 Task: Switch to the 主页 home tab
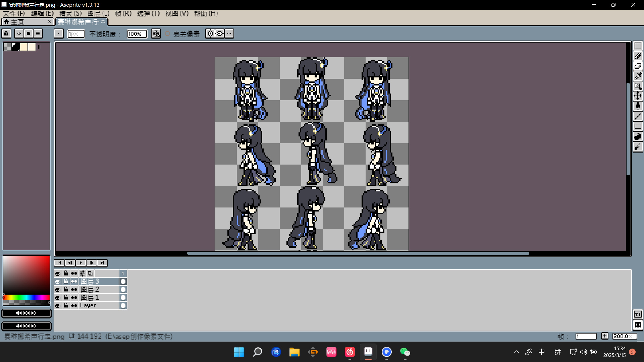[x=27, y=22]
